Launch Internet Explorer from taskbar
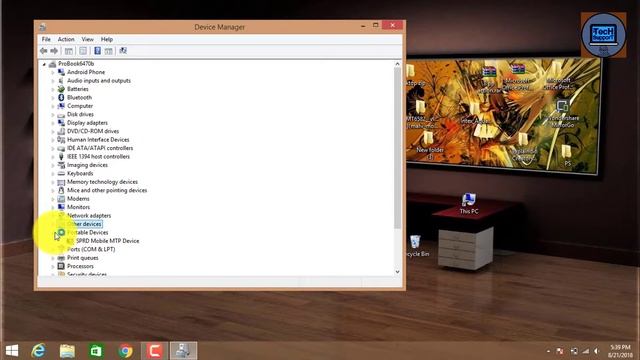The height and width of the screenshot is (360, 640). (38, 351)
